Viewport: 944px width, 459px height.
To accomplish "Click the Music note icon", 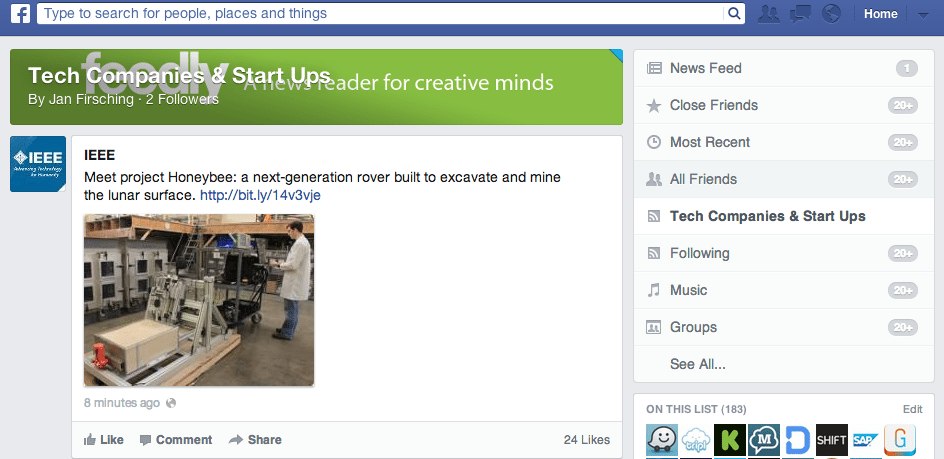I will (654, 290).
